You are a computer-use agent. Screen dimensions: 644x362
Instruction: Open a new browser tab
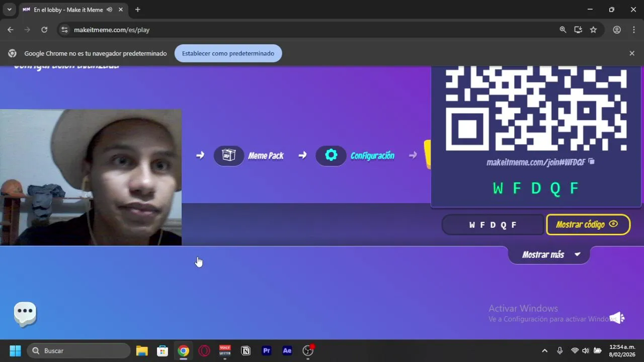(138, 10)
